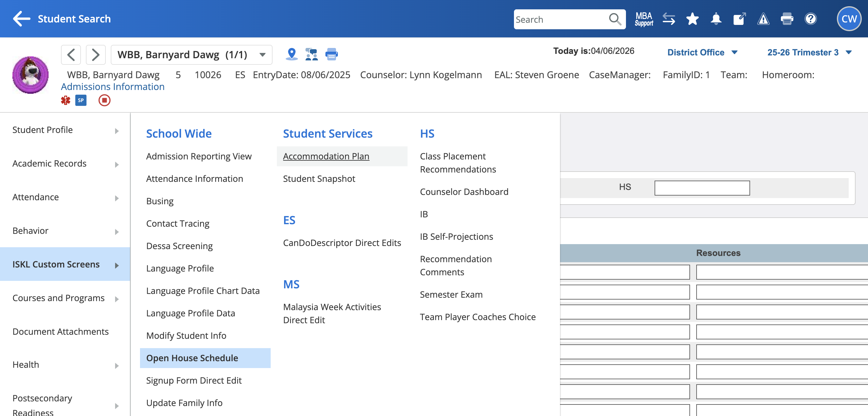The width and height of the screenshot is (868, 416).
Task: Click the favorites star icon
Action: [x=692, y=19]
